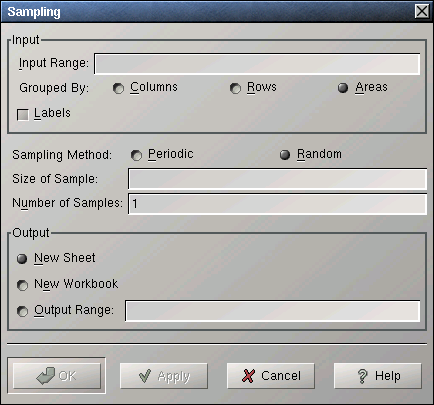The height and width of the screenshot is (405, 434).
Task: Close the Sampling dialog window
Action: coord(422,11)
